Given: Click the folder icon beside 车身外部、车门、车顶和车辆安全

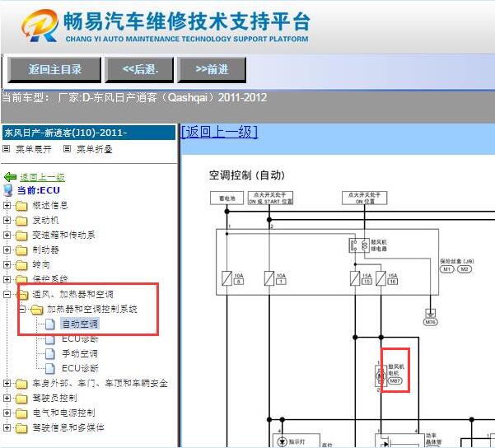Looking at the screenshot, I should tap(21, 384).
